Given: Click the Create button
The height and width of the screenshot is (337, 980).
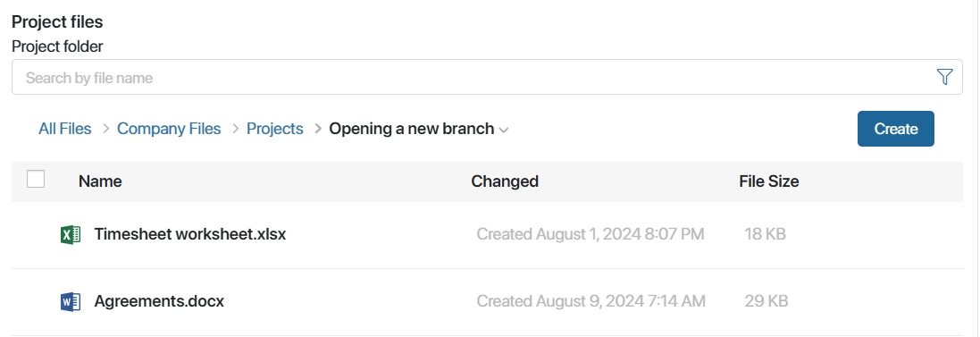Looking at the screenshot, I should tap(896, 129).
